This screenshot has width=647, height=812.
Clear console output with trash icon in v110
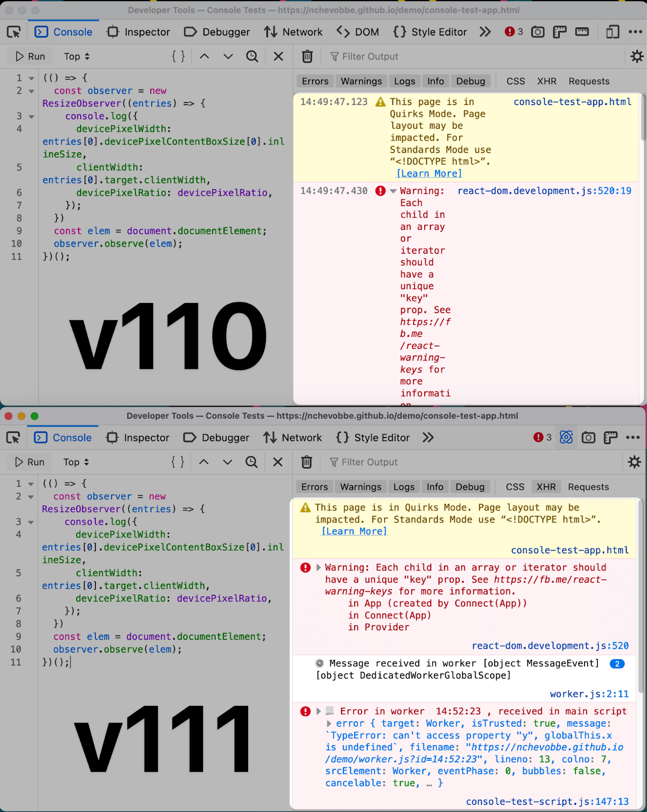(x=308, y=56)
